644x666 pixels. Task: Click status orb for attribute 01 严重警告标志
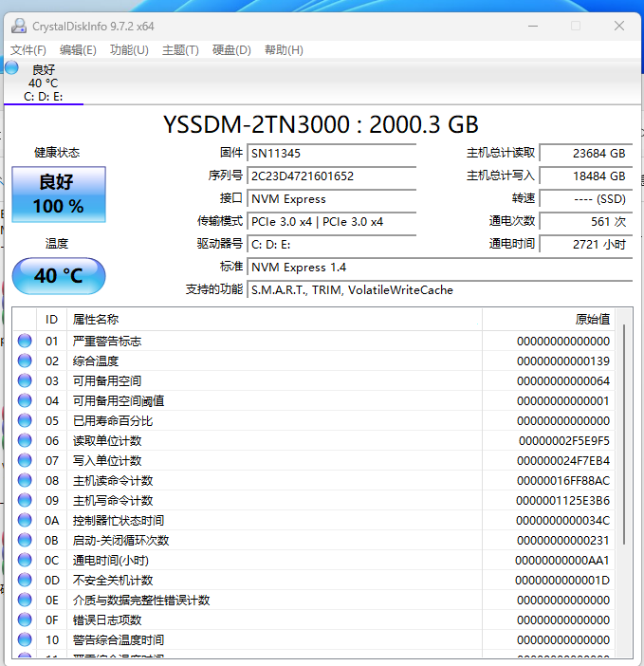(25, 341)
